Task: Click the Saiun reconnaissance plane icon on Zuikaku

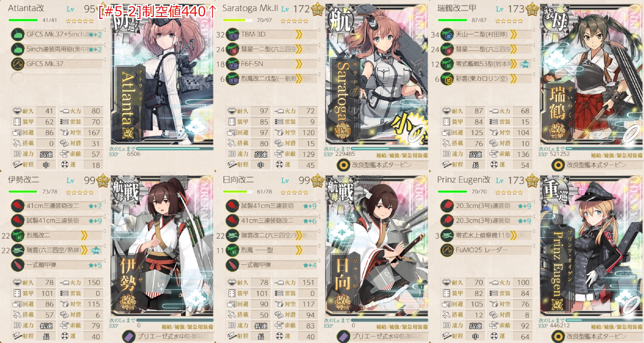Action: coord(447,79)
